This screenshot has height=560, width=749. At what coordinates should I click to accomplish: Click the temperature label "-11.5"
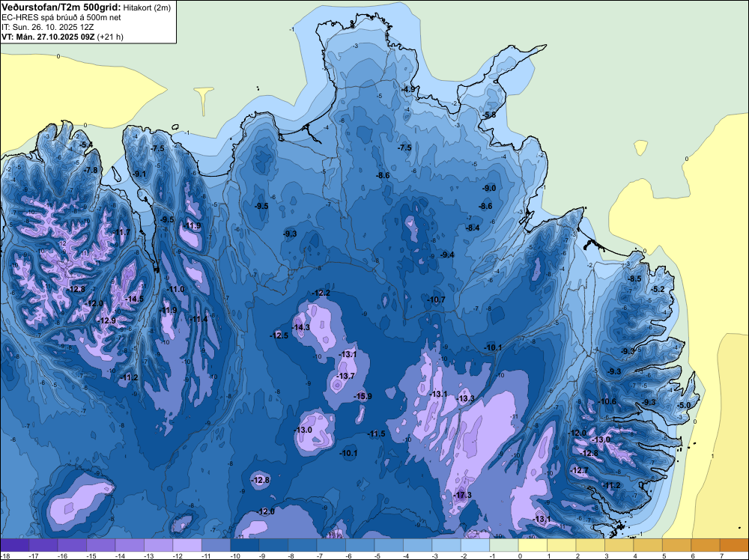click(376, 433)
